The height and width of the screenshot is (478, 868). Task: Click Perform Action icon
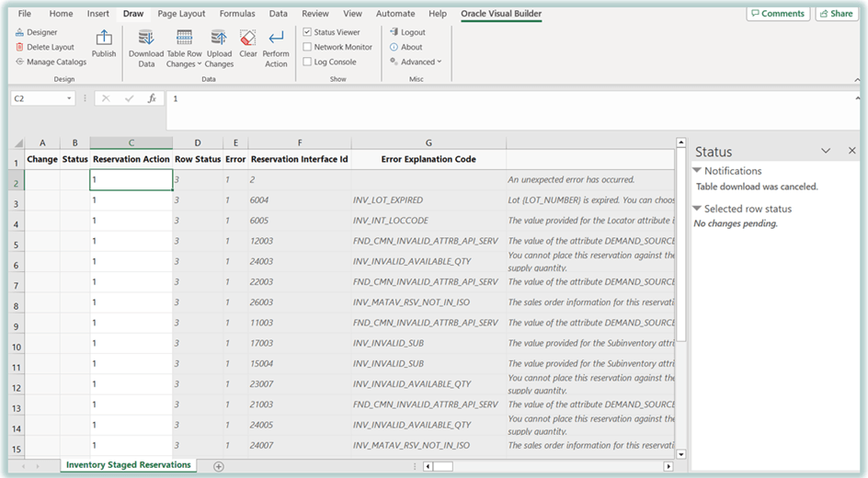click(276, 38)
